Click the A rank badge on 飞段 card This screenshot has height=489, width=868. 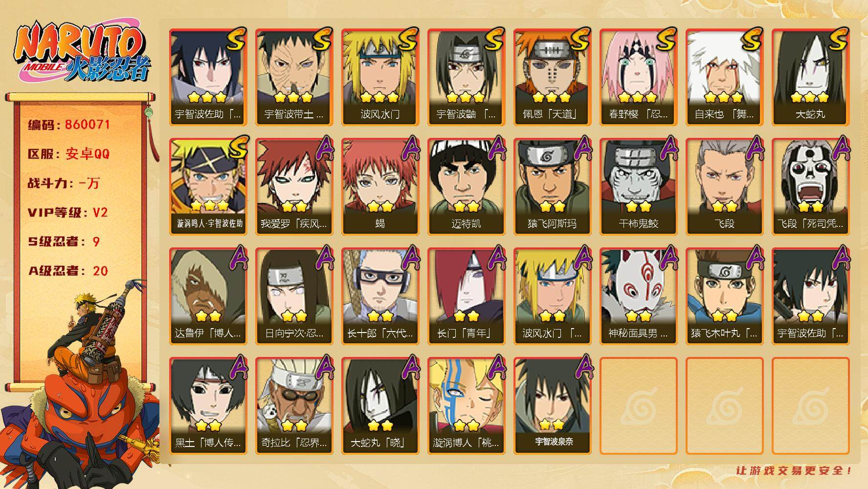click(x=754, y=148)
